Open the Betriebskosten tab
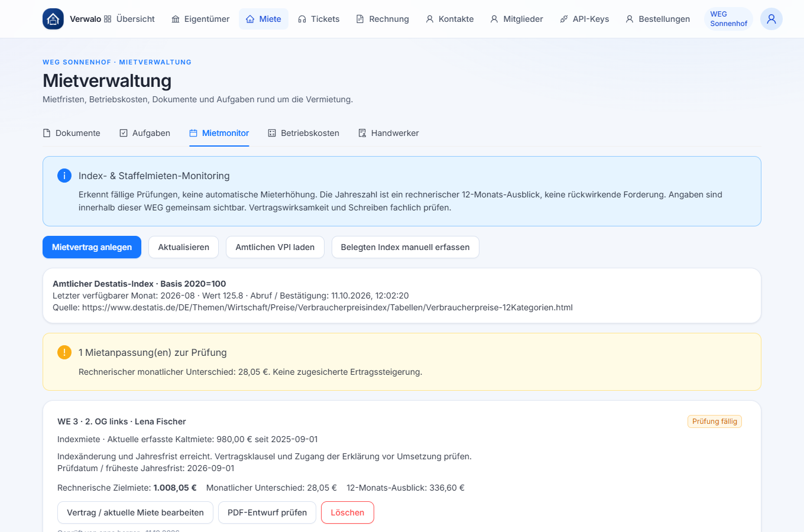 tap(304, 133)
